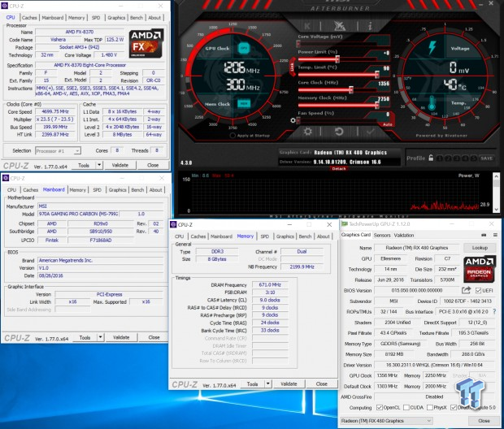Select profile slot 3 in Afterburner
The image size is (504, 429).
pyautogui.click(x=457, y=158)
